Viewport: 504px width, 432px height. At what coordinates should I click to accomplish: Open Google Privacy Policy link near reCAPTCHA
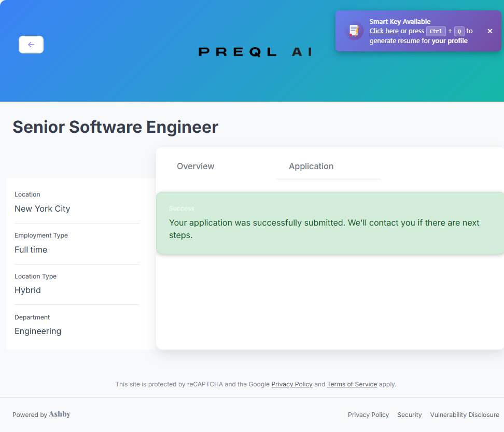(292, 384)
